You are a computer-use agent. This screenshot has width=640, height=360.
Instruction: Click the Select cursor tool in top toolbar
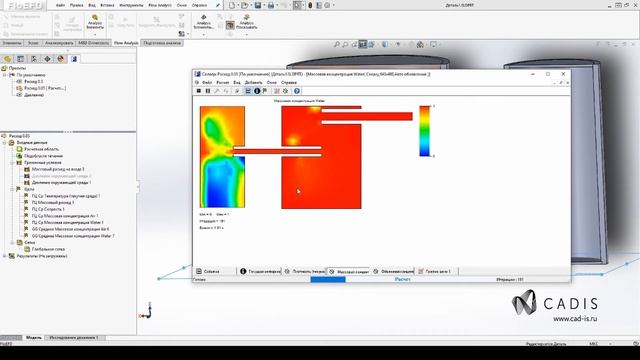coord(297,5)
